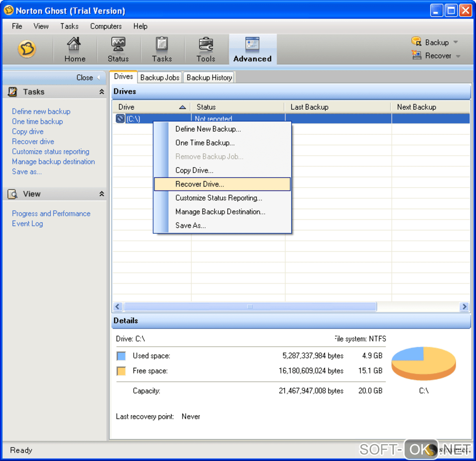Choose One Time Backup in context menu
The image size is (476, 461).
coord(222,143)
